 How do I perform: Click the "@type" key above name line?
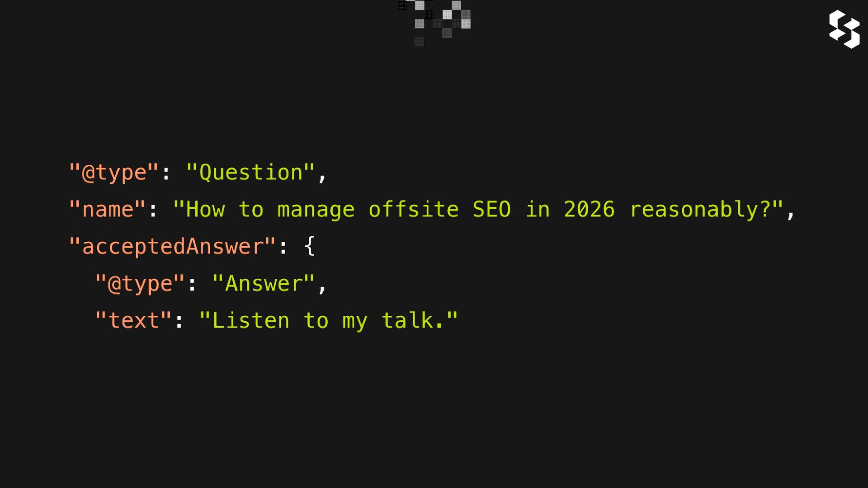pos(114,173)
